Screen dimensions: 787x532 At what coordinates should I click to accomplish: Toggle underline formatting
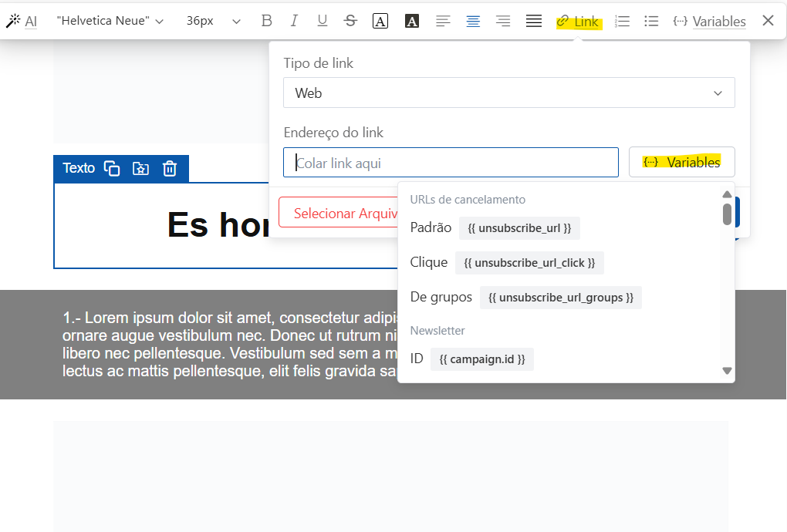323,21
